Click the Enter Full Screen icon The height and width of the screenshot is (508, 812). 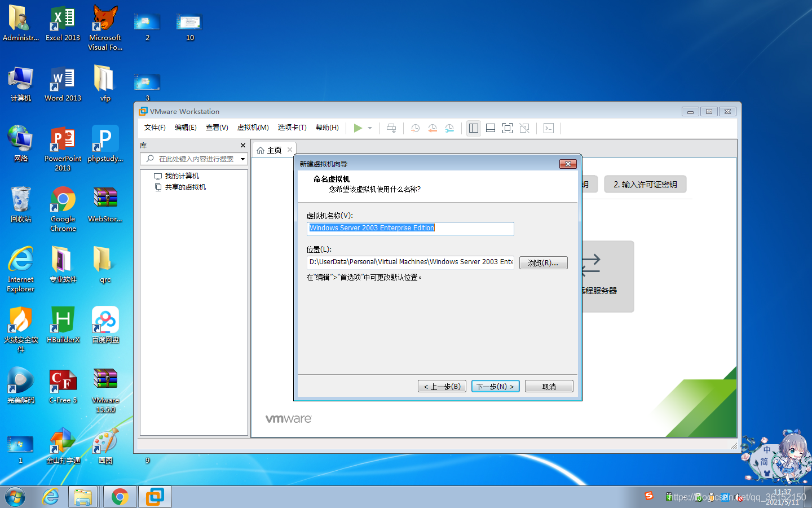507,128
